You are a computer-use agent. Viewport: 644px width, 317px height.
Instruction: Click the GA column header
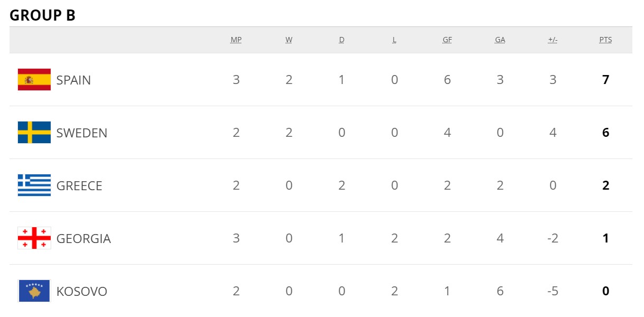coord(500,40)
